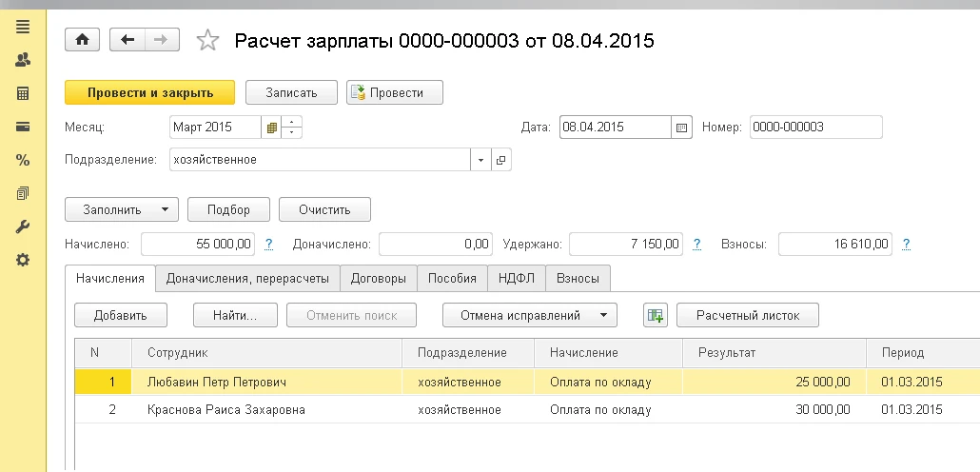Click the employees sidebar icon
Screen dimensions: 980x472
tap(23, 60)
